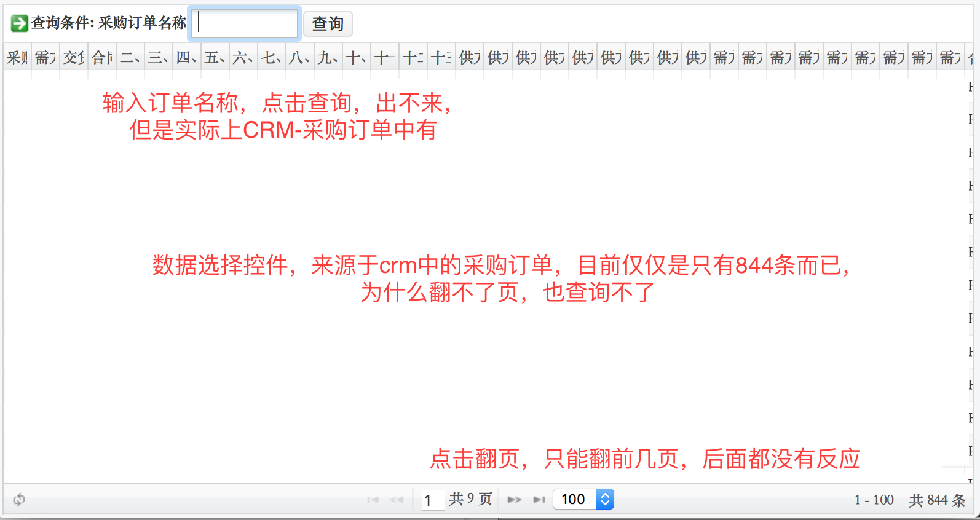The image size is (980, 520).
Task: Click the green arrow query condition icon
Action: [x=19, y=23]
